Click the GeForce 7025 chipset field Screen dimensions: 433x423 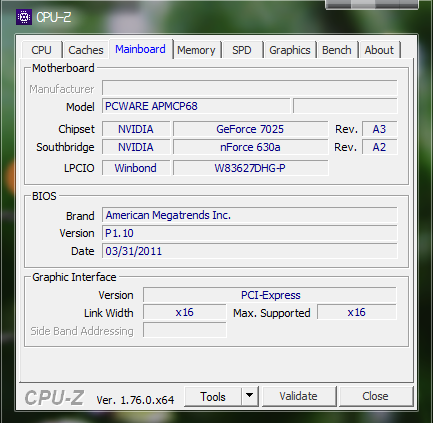click(x=250, y=129)
